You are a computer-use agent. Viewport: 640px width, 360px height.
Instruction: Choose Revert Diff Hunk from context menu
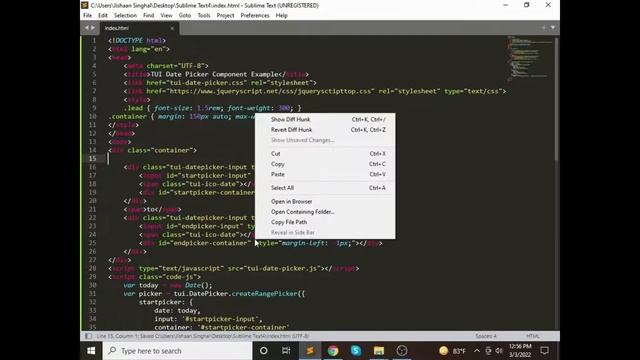click(325, 129)
